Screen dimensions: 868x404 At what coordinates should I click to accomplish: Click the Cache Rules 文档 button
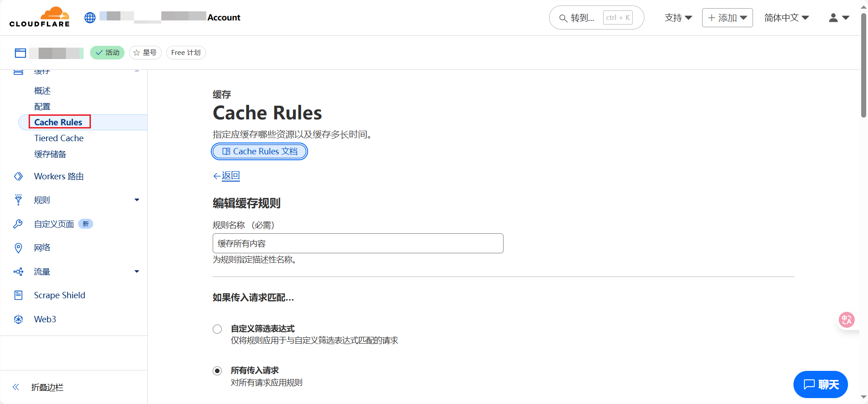tap(259, 152)
